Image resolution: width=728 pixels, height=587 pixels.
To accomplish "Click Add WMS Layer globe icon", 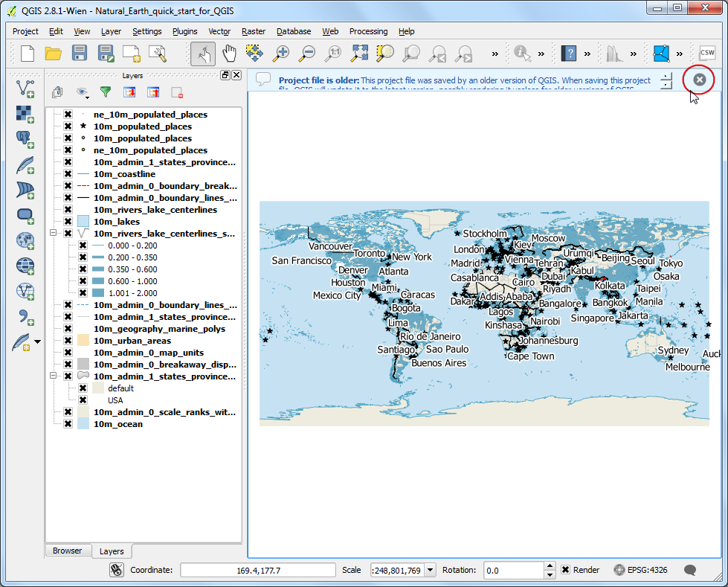I will (25, 241).
